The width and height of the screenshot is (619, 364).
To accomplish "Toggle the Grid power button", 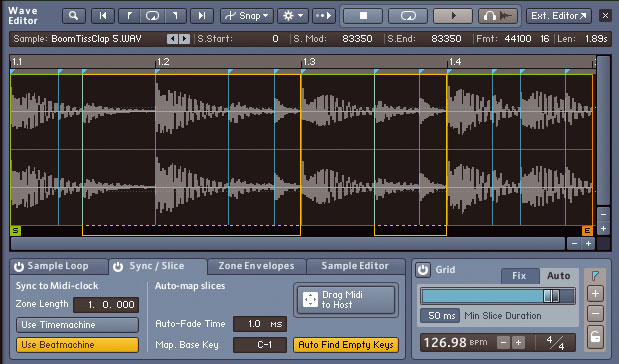I will (423, 270).
